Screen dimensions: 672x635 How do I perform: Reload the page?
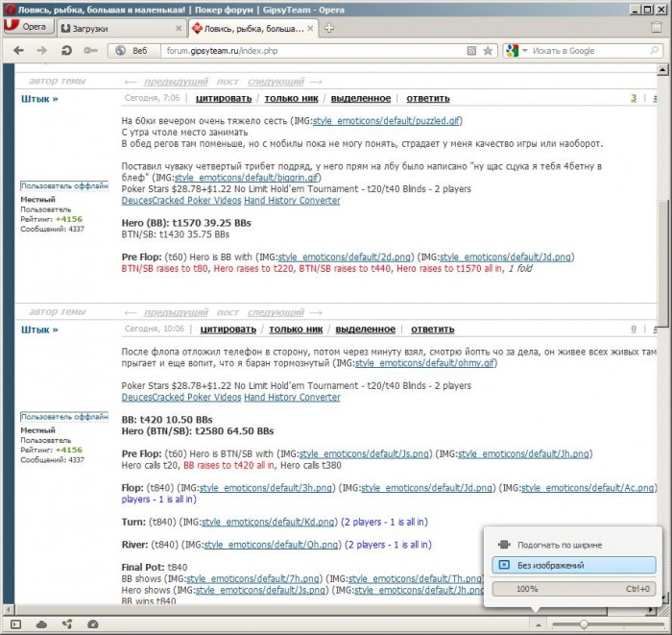(x=66, y=51)
